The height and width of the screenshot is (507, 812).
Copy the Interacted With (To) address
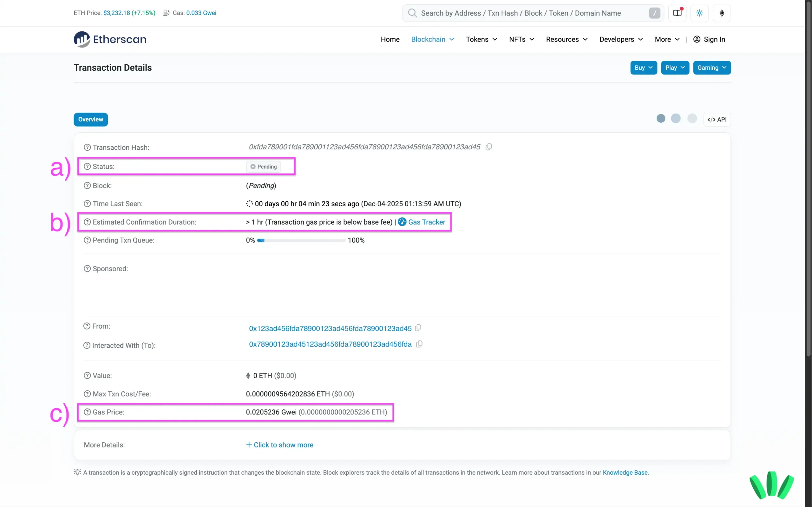(x=419, y=344)
